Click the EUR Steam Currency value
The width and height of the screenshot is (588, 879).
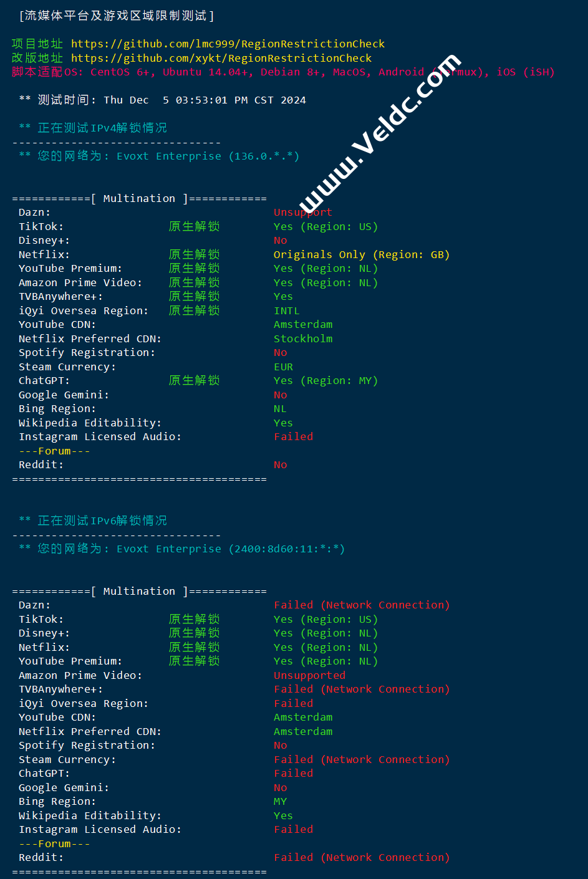[283, 367]
